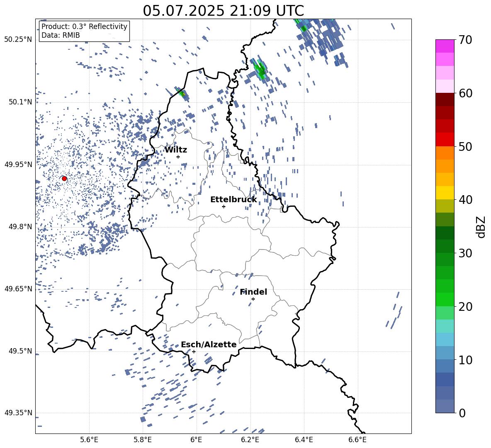Click the 5.8°E longitude label

(143, 440)
